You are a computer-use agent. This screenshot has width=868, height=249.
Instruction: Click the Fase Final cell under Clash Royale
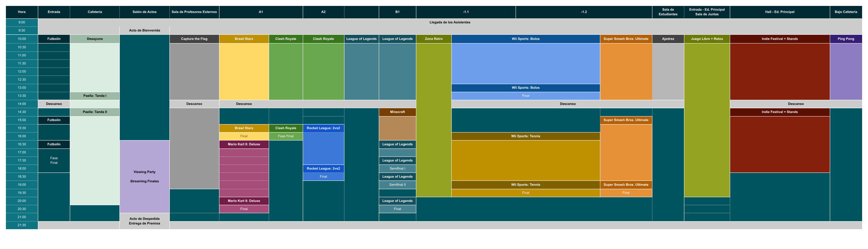(x=286, y=136)
